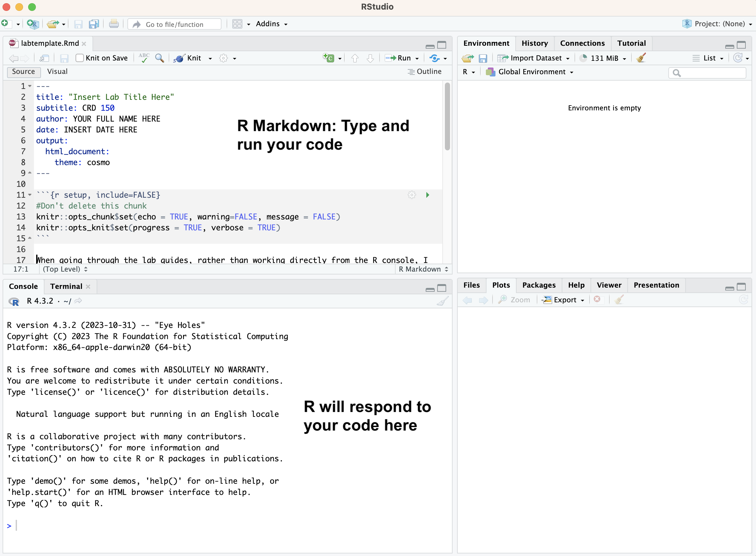Clear objects from the workspace with broom icon

641,58
